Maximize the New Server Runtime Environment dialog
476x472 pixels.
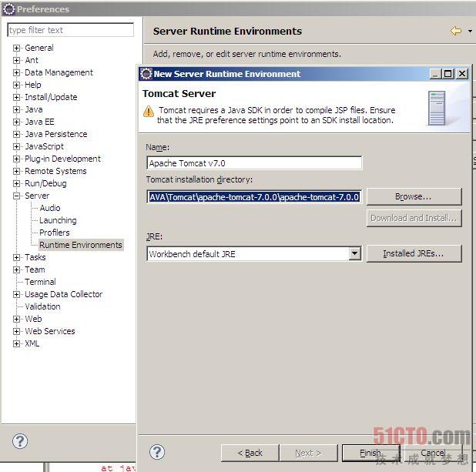(x=448, y=74)
